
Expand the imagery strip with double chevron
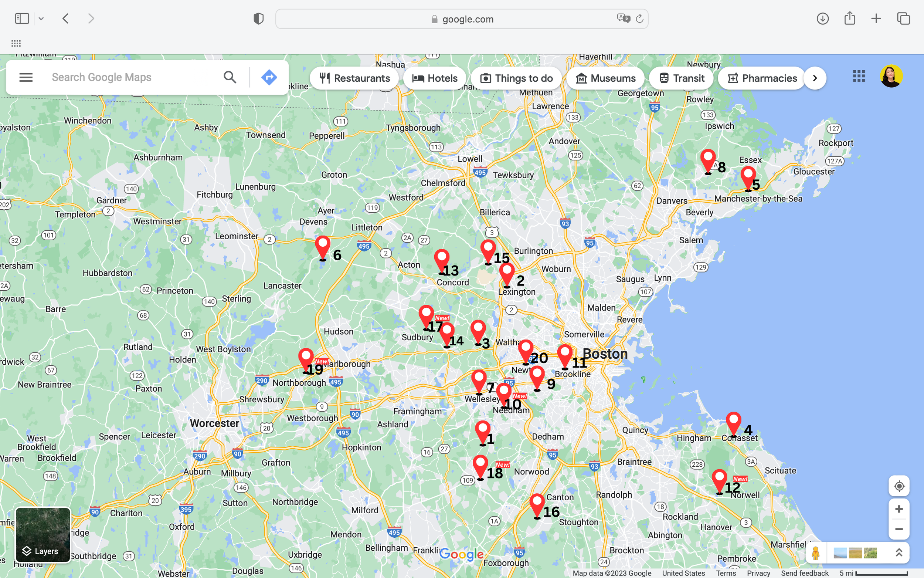[898, 553]
